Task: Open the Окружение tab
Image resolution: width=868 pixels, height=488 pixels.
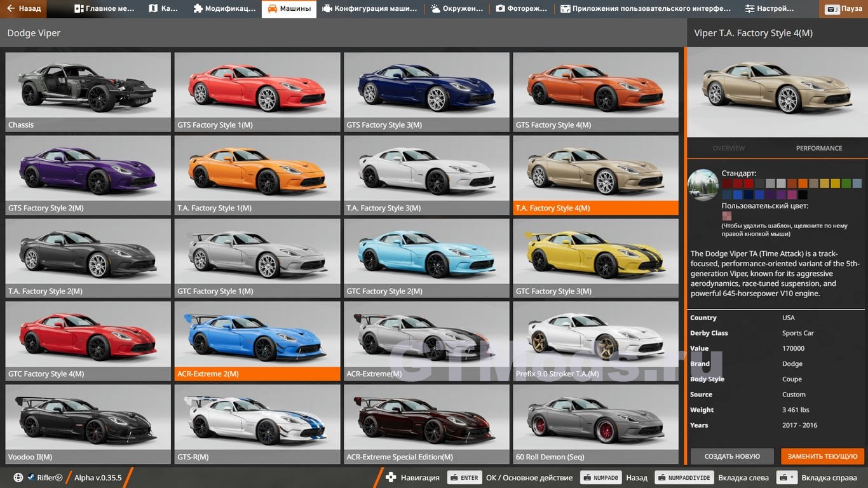Action: [457, 9]
